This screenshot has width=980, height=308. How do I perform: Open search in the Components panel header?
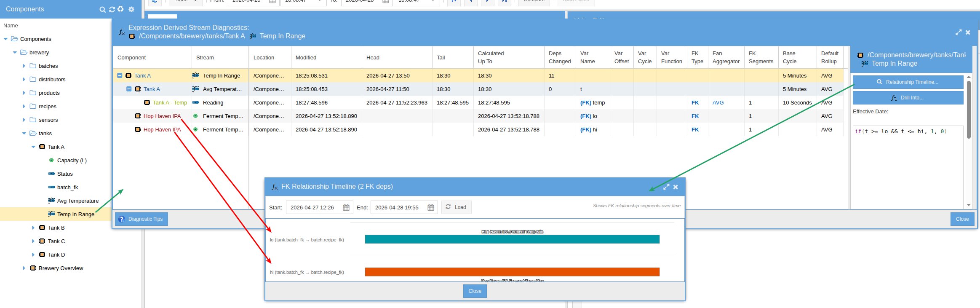click(x=102, y=9)
